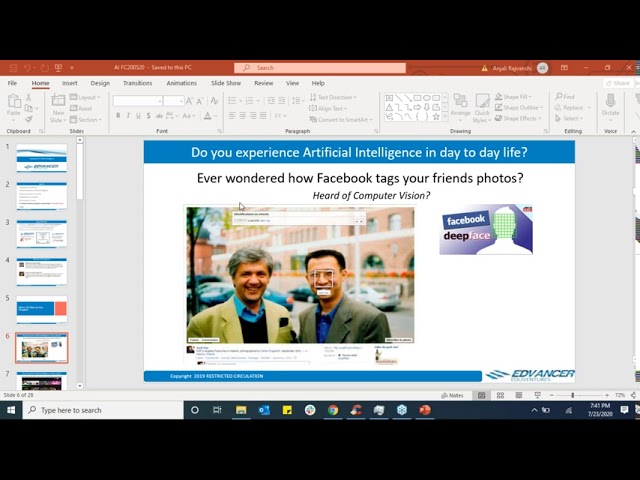Screen dimensions: 640x480
Task: Launch PowerPoint from the Windows taskbar
Action: (x=425, y=410)
